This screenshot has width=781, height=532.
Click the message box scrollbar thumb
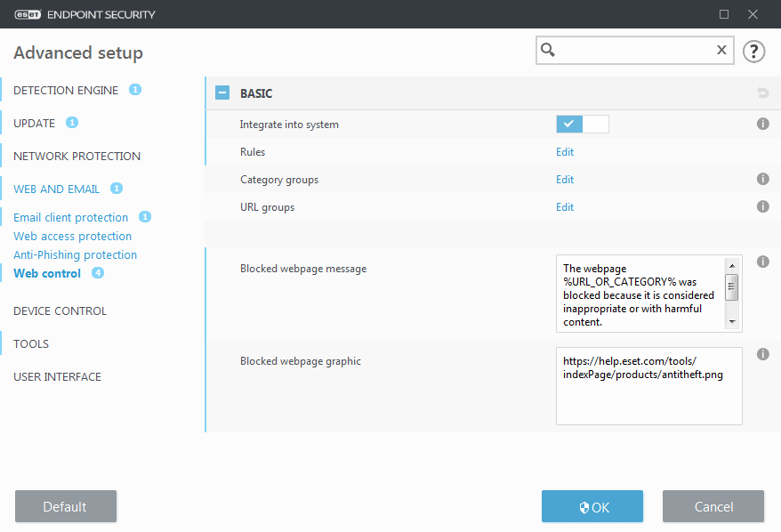pos(732,287)
